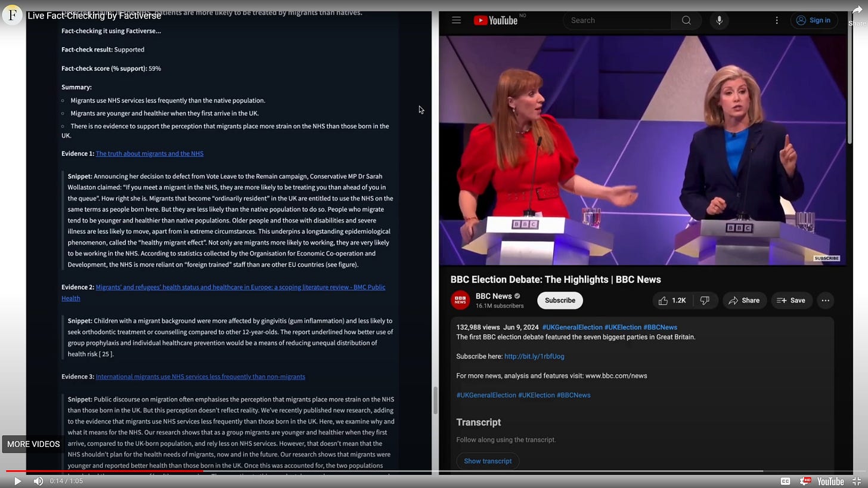This screenshot has height=488, width=868.
Task: Click the bottom row #UKGeneralElection hashtag
Action: (486, 395)
